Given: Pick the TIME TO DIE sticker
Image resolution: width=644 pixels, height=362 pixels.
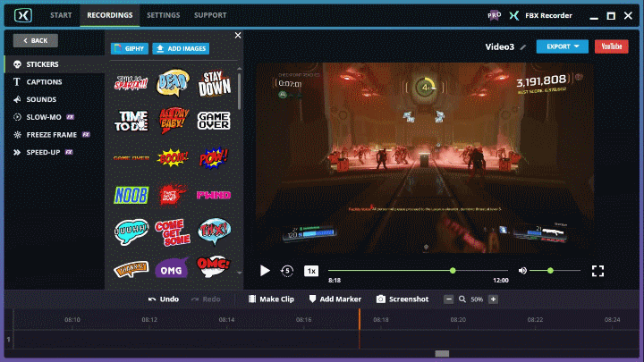Looking at the screenshot, I should [x=131, y=121].
